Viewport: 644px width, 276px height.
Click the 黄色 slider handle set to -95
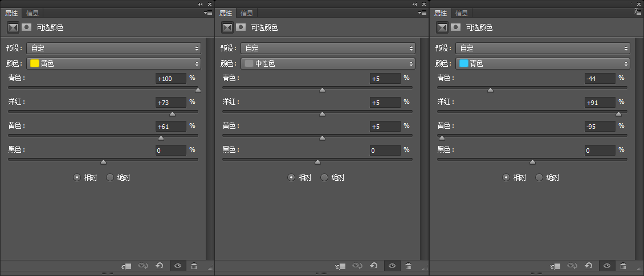pos(442,138)
